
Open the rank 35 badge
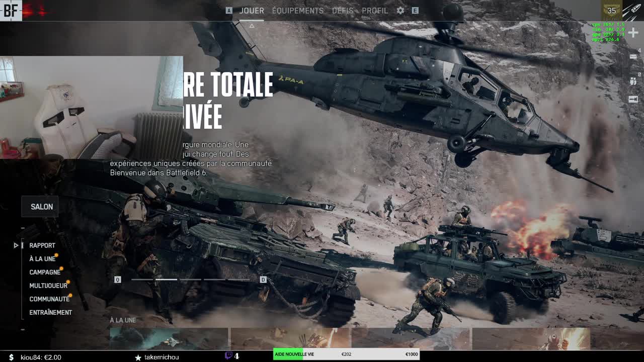[611, 10]
